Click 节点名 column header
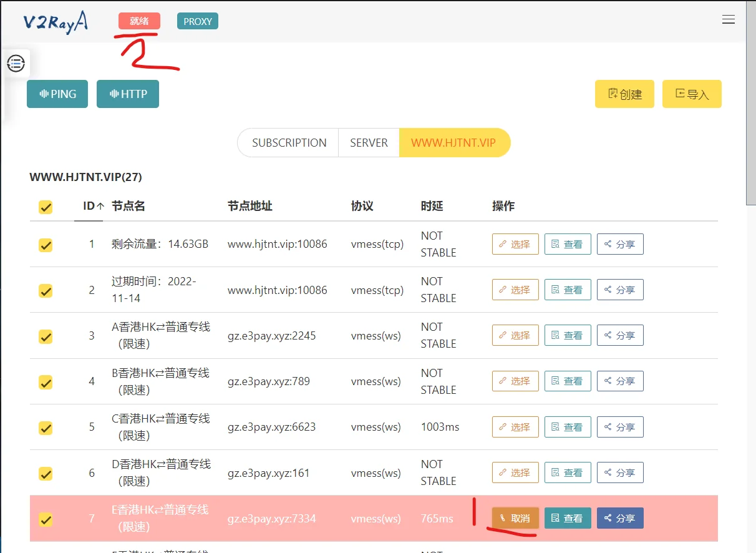The width and height of the screenshot is (756, 553). pos(128,206)
